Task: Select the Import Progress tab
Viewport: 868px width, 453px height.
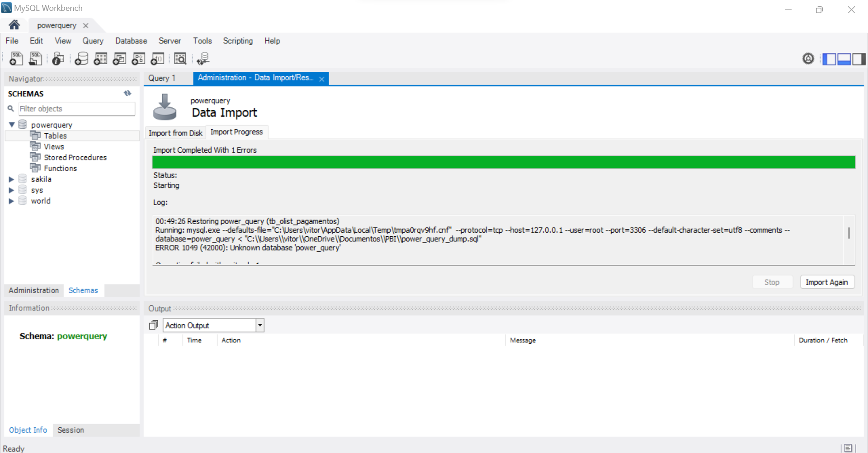Action: [236, 132]
